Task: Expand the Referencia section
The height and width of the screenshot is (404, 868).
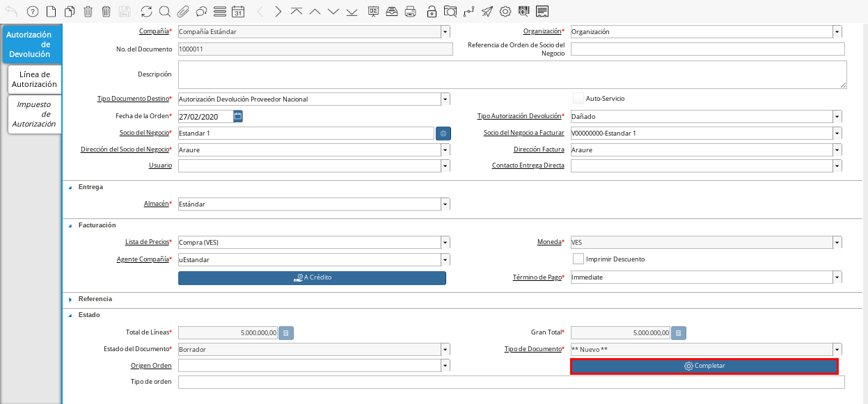Action: click(70, 299)
